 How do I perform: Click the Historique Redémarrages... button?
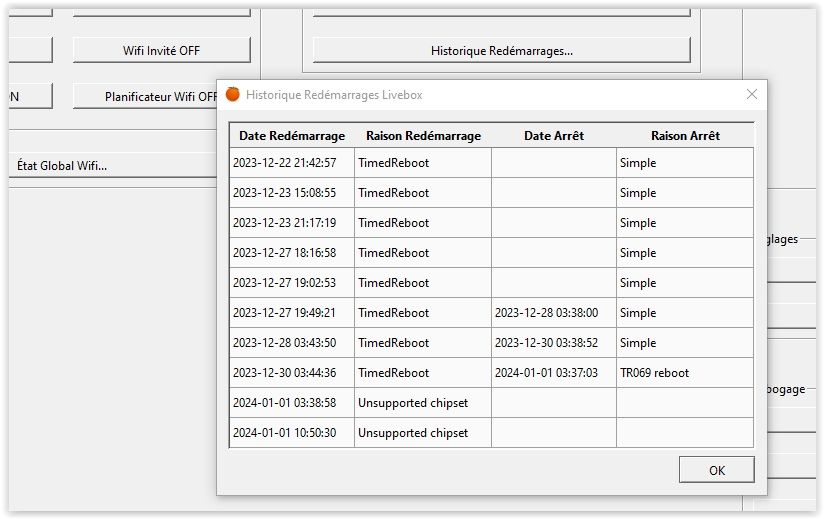(501, 50)
